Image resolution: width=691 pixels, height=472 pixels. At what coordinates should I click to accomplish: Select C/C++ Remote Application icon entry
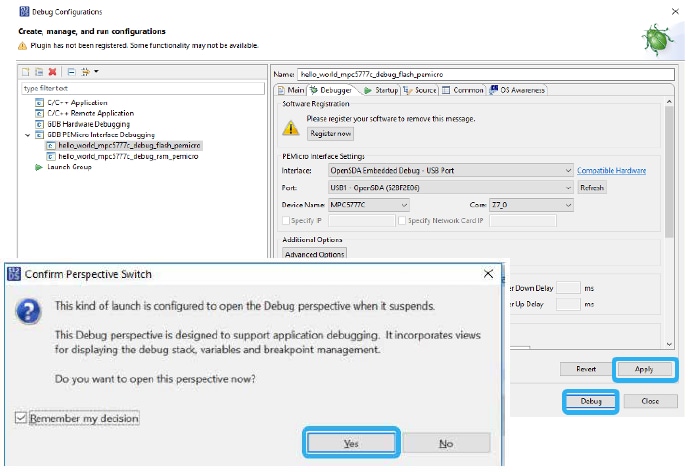41,113
